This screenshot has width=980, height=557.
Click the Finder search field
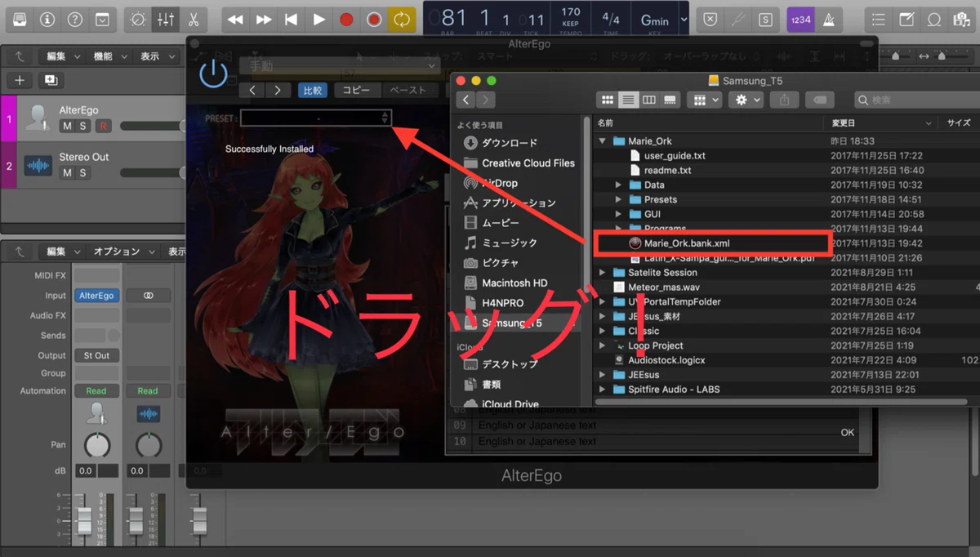(916, 100)
